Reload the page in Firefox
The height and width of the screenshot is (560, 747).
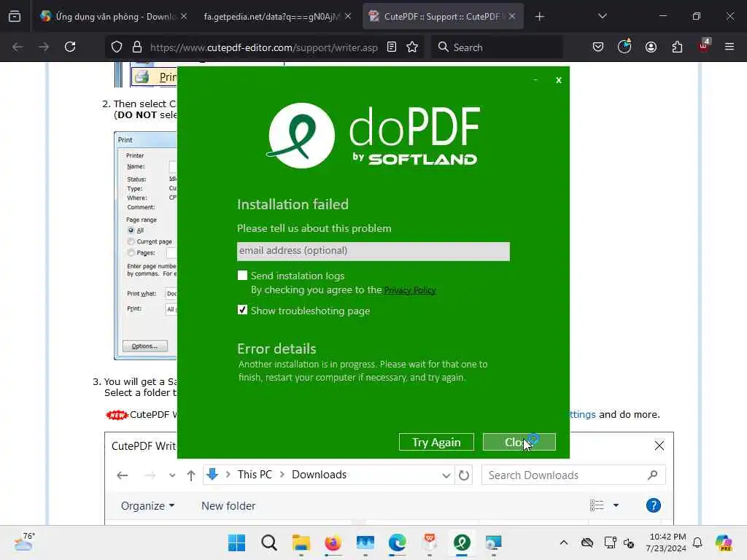[70, 47]
